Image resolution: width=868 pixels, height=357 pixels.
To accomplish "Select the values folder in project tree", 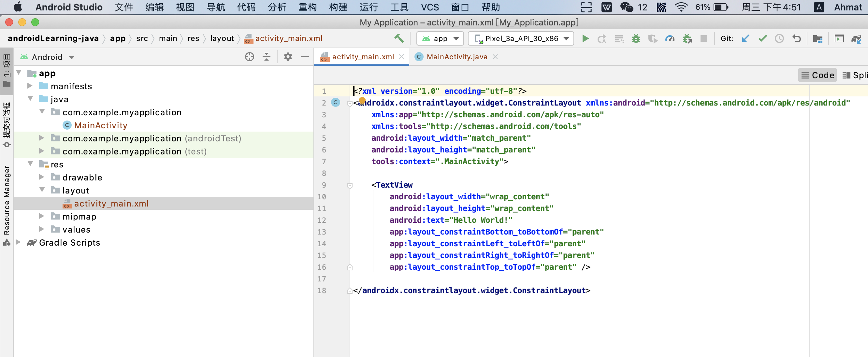I will [x=76, y=229].
